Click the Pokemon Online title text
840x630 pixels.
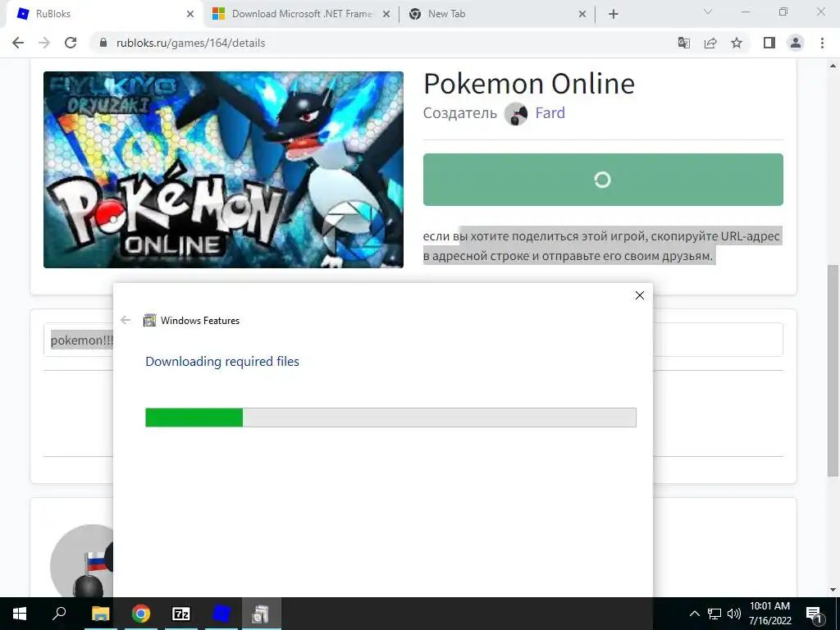(x=529, y=84)
